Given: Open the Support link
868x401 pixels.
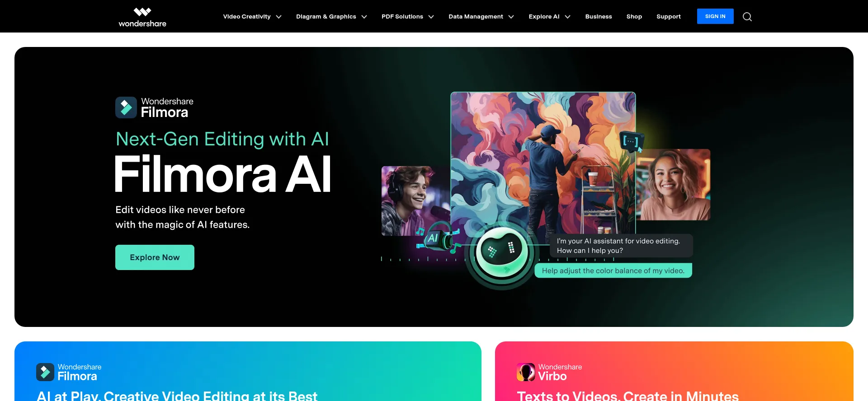Looking at the screenshot, I should coord(669,17).
